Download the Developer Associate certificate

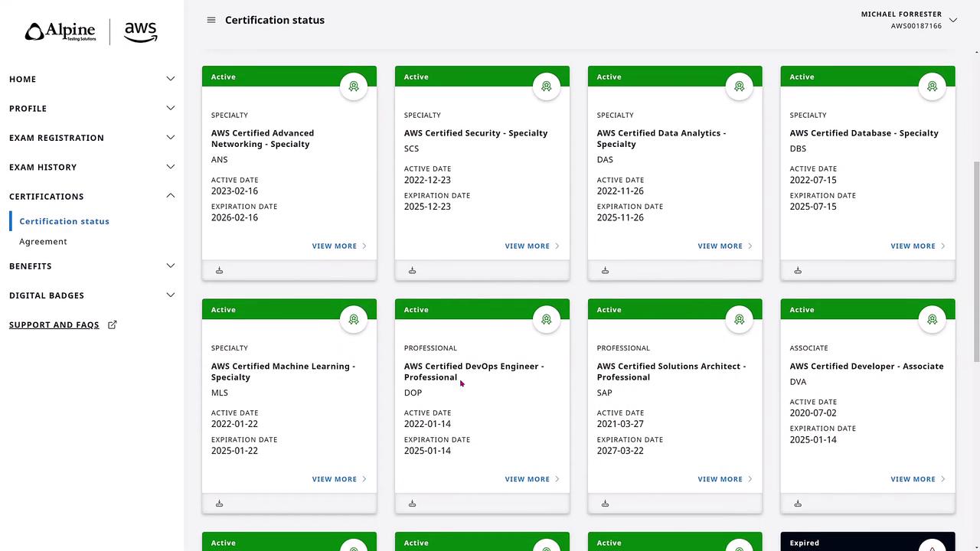click(x=798, y=504)
